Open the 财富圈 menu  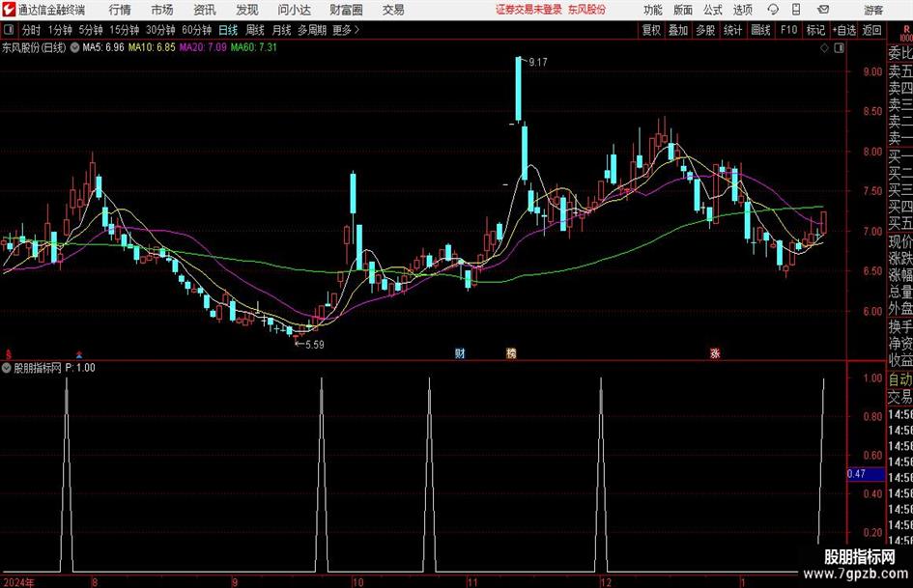(346, 10)
